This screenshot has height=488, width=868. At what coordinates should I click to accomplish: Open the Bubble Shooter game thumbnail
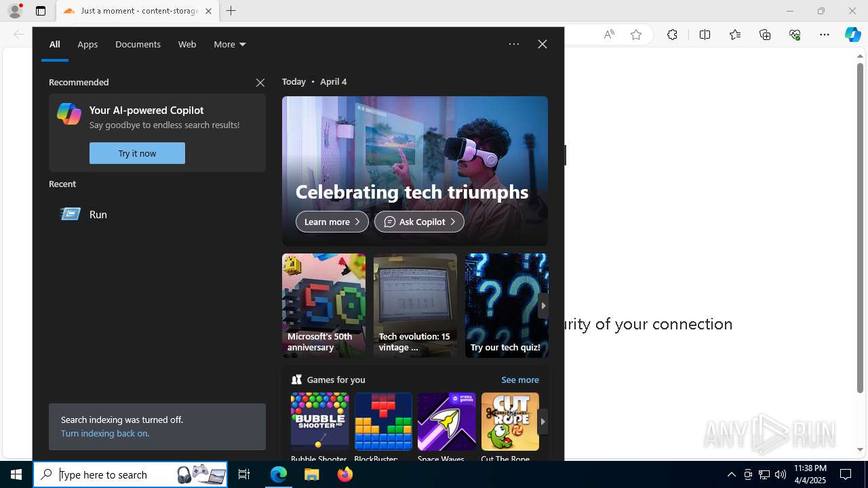[320, 422]
